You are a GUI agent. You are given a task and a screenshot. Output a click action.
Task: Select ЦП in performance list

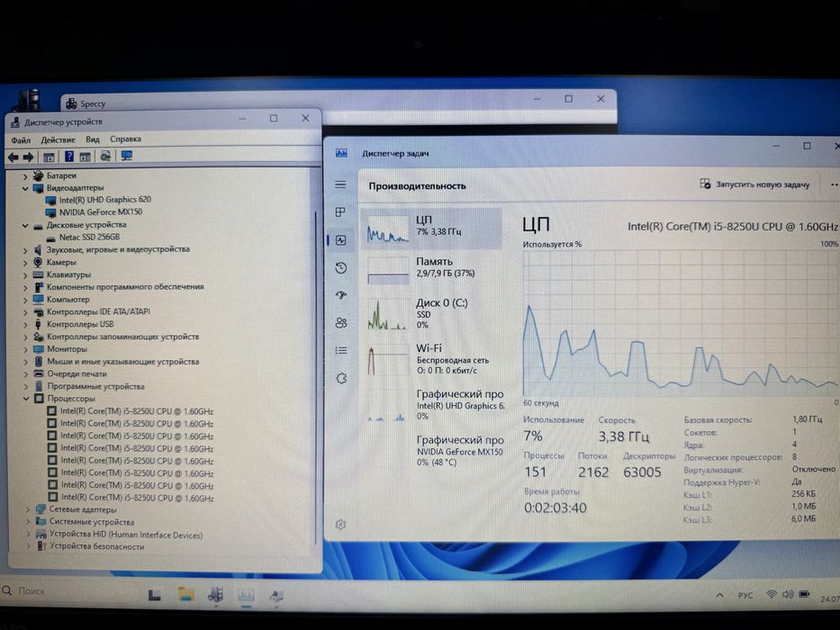click(x=432, y=229)
